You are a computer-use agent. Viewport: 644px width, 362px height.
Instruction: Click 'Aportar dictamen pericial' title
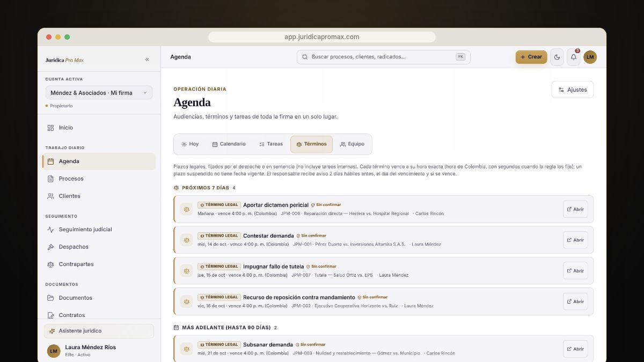tap(276, 205)
